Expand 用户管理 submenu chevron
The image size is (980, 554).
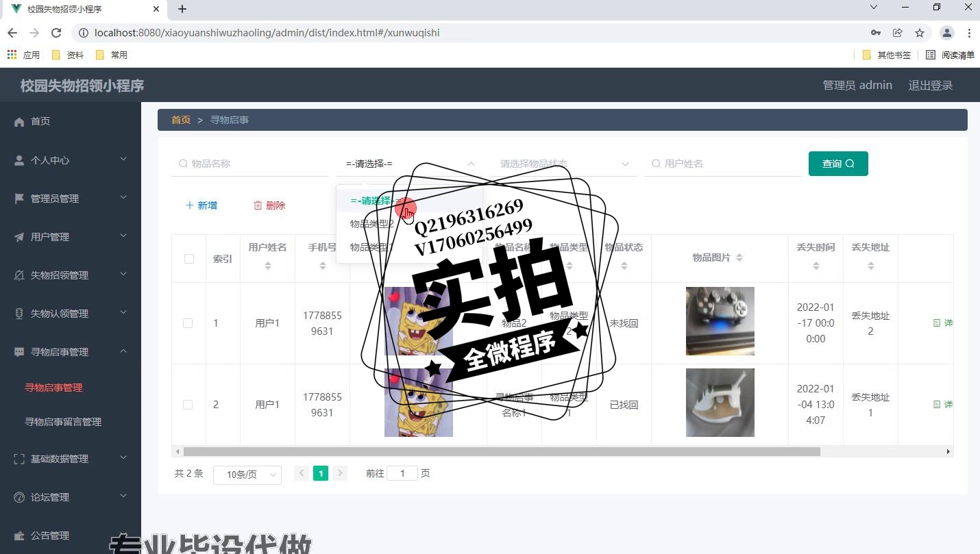(123, 236)
